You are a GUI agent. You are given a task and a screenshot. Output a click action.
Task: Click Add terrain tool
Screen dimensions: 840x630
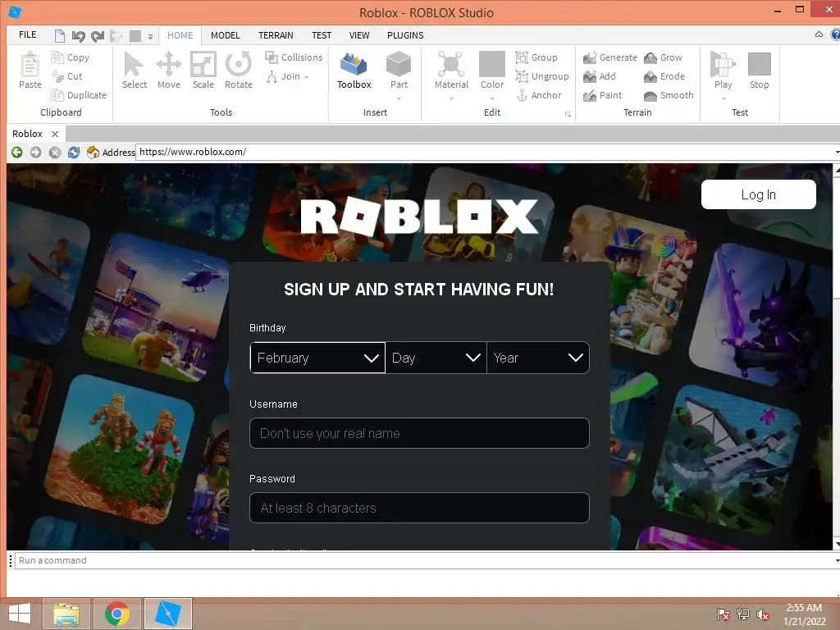[600, 76]
